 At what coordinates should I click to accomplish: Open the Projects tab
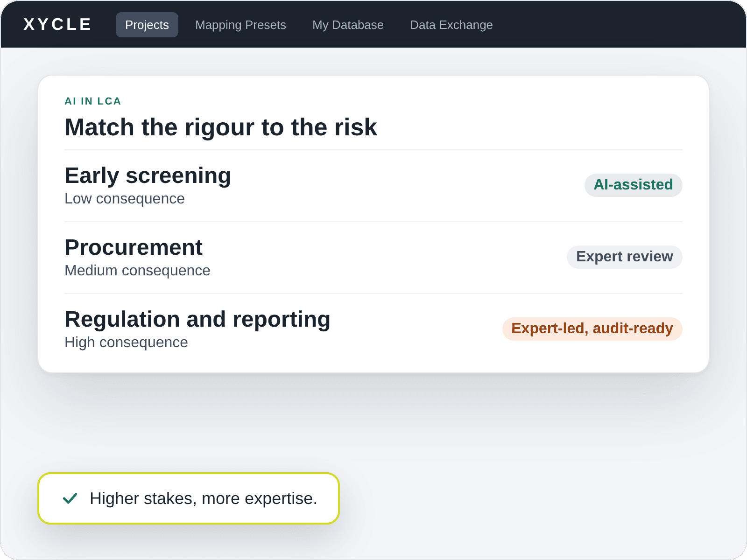tap(147, 25)
